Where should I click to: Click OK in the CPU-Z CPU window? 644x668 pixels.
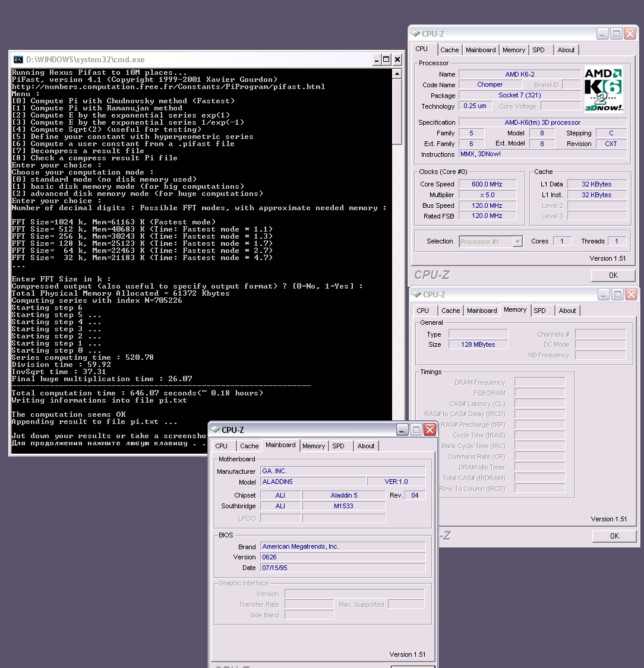coord(613,276)
